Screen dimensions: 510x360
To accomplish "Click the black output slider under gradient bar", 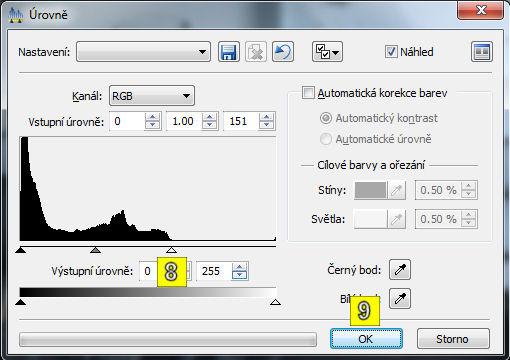I will point(21,302).
